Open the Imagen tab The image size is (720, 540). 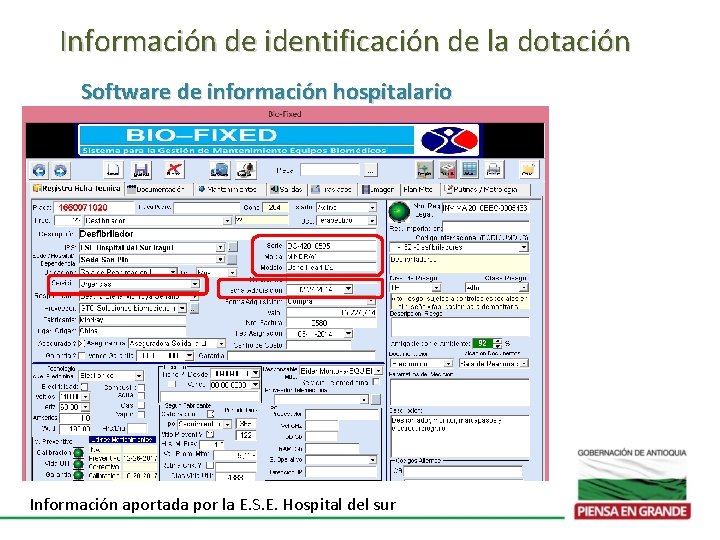[378, 189]
